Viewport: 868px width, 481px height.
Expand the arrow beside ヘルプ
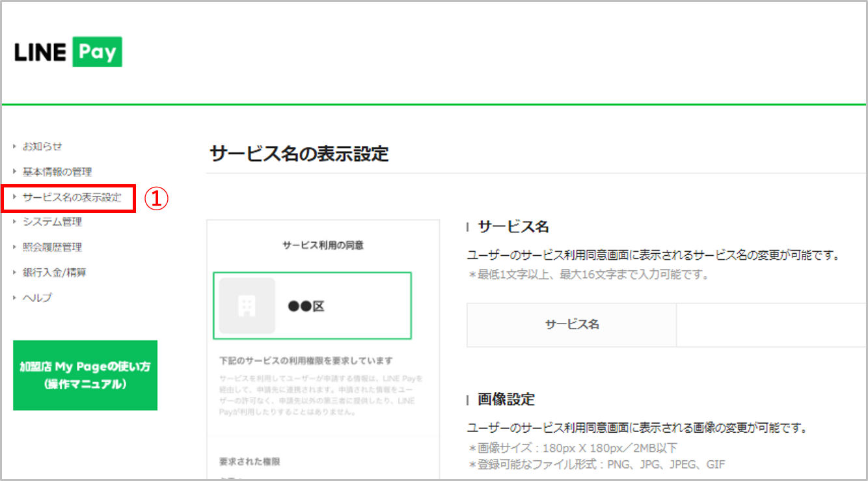click(15, 297)
